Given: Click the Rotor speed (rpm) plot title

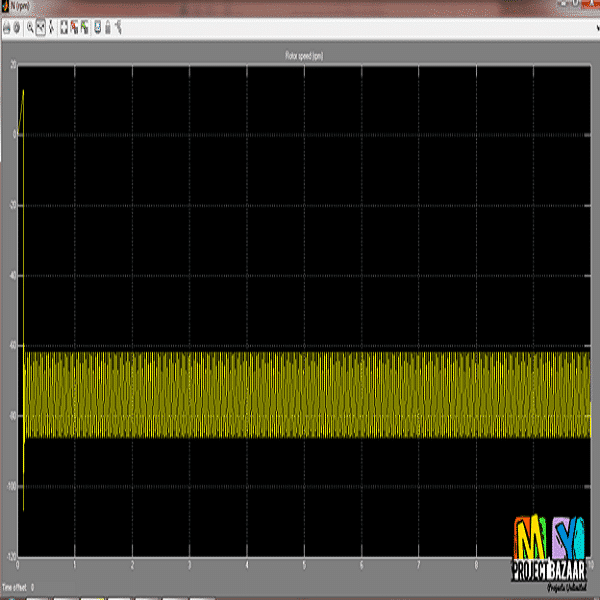Looking at the screenshot, I should click(x=304, y=57).
